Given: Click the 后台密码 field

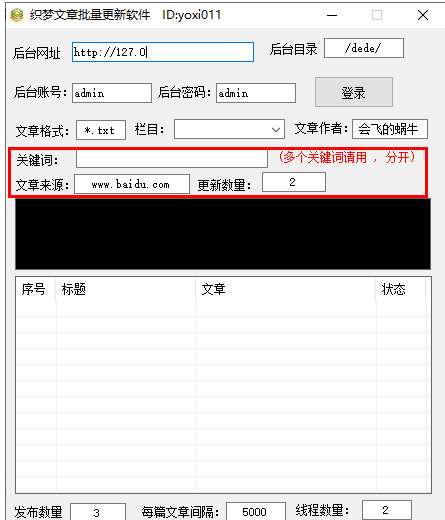Looking at the screenshot, I should (256, 93).
